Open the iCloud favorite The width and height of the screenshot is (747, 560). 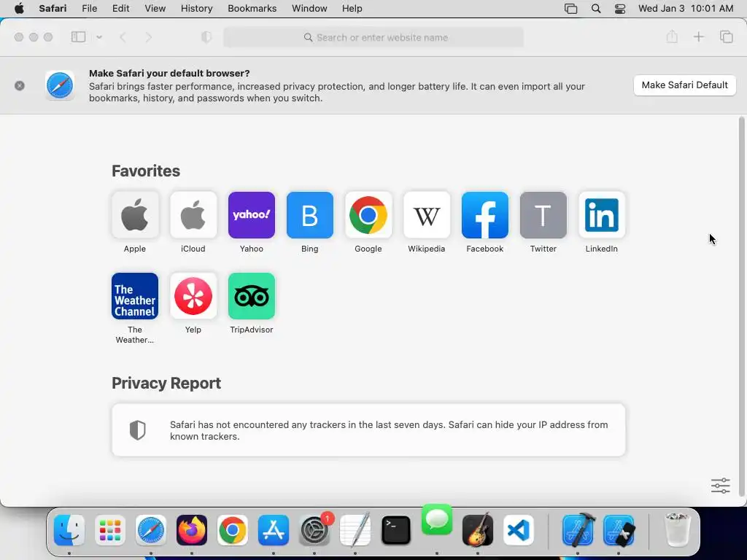coord(193,215)
